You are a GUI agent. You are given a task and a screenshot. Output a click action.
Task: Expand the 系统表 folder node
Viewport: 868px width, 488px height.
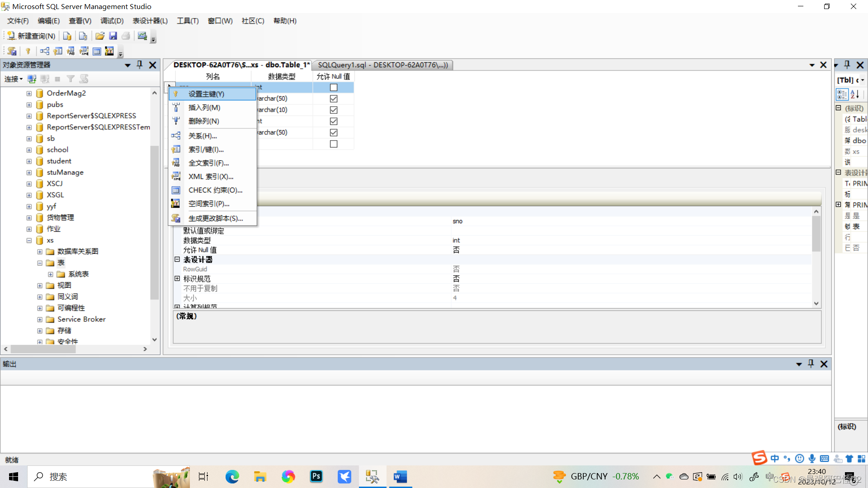(x=51, y=274)
